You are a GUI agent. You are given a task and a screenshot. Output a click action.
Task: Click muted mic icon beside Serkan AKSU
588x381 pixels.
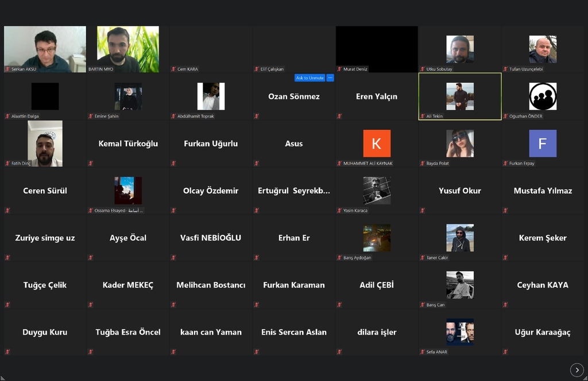[x=7, y=69]
